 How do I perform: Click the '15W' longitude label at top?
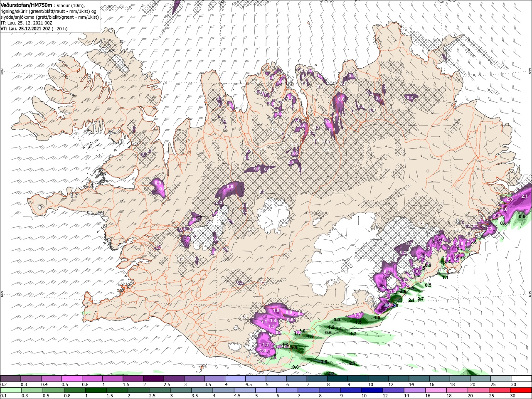(x=440, y=2)
